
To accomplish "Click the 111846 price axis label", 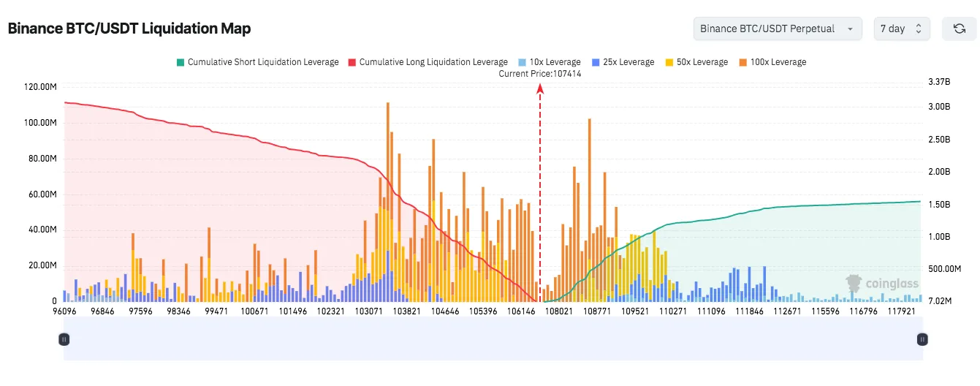I will (x=750, y=311).
